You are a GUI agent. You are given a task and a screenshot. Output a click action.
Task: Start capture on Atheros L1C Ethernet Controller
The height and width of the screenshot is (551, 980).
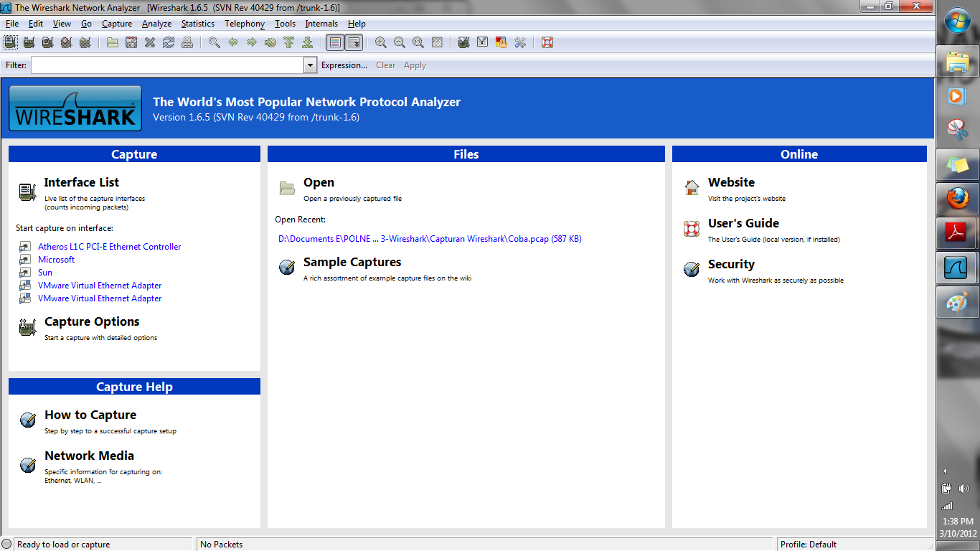109,246
